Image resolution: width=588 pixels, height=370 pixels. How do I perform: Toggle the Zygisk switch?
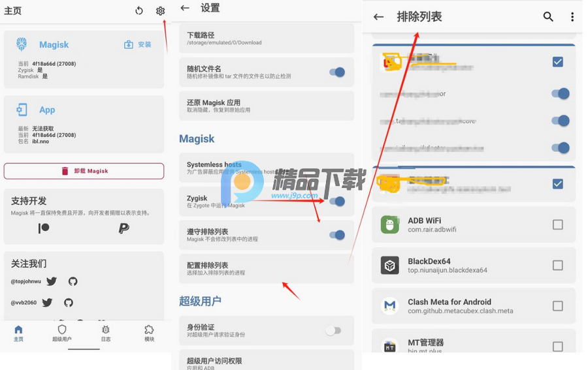[337, 202]
